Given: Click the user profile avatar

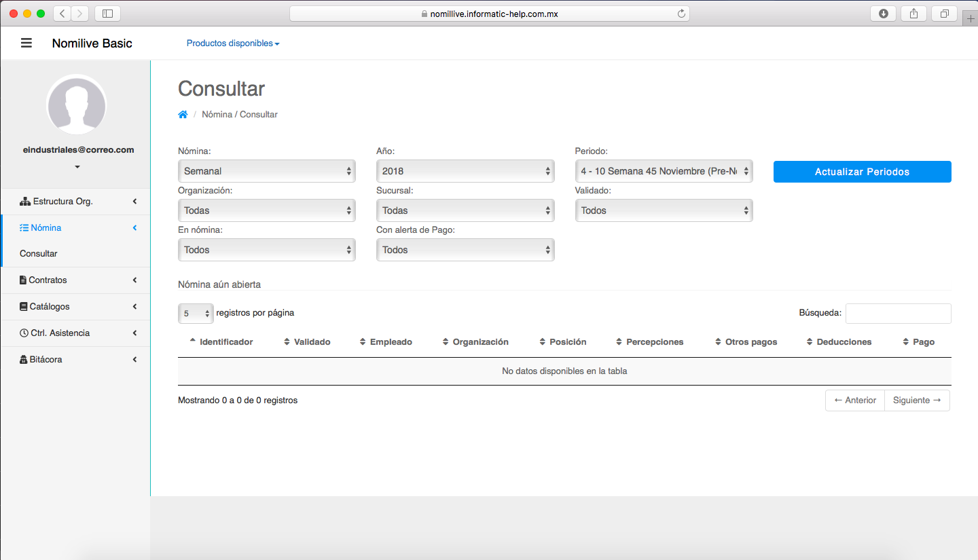Looking at the screenshot, I should click(x=76, y=105).
